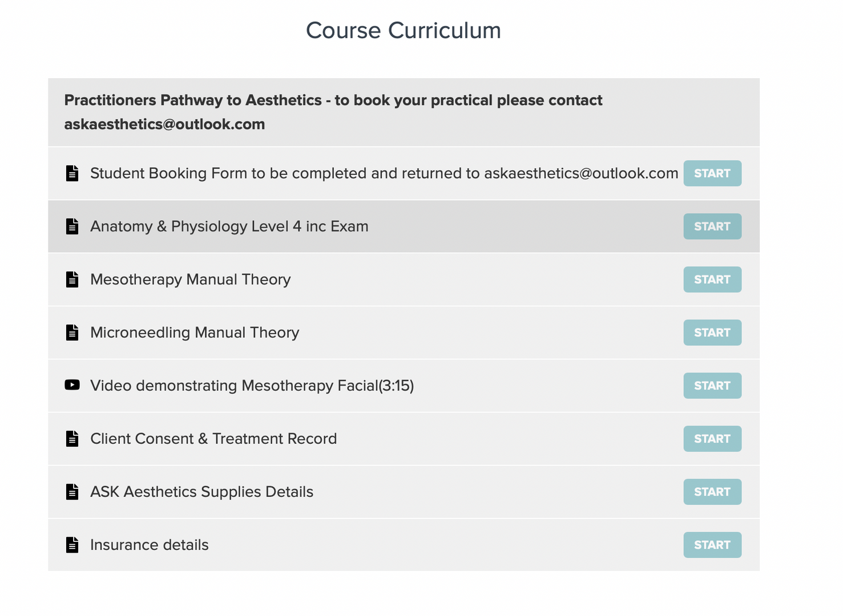Screen dimensions: 843x616
Task: Open the Insurance details lesson title
Action: tap(150, 545)
